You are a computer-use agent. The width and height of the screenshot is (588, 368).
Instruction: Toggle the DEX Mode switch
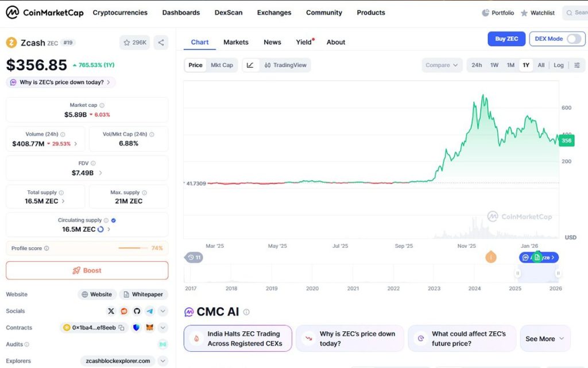(574, 39)
